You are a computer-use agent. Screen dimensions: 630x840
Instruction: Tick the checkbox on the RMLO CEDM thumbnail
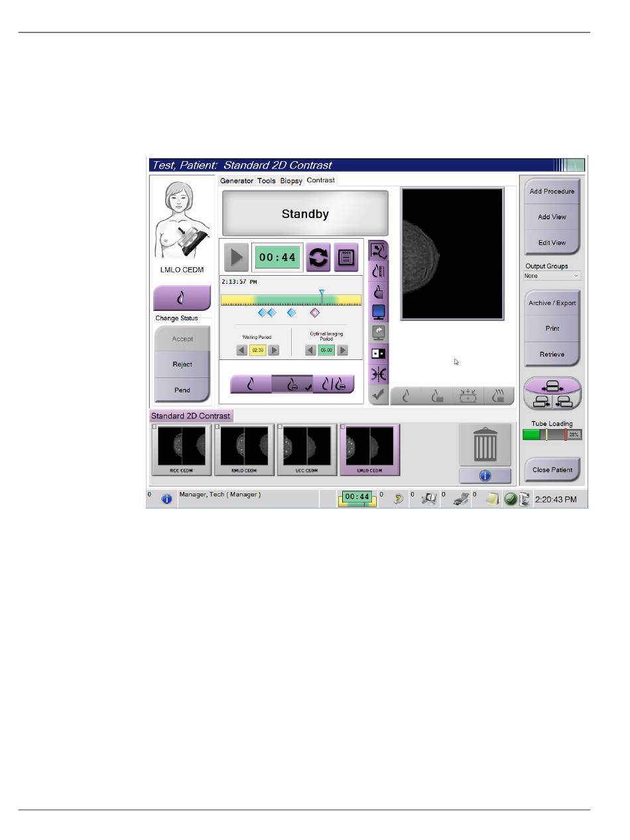click(x=218, y=427)
